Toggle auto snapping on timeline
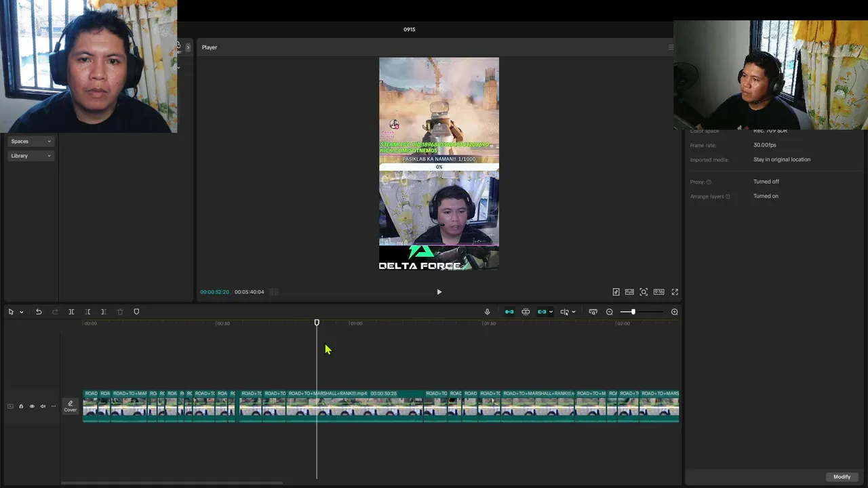868x488 pixels. (x=526, y=312)
